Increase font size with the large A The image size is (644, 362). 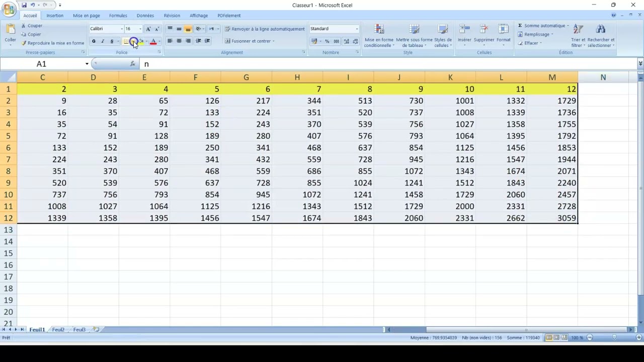pos(148,29)
